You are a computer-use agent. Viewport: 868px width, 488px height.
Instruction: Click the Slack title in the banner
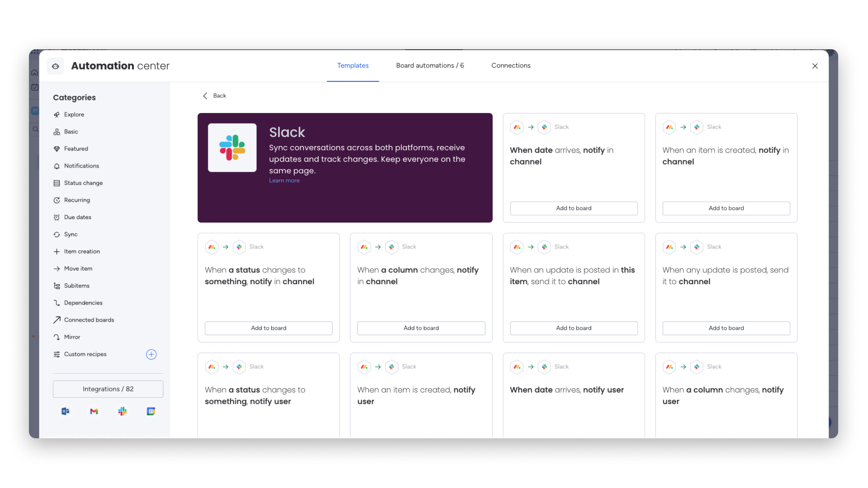pos(287,132)
